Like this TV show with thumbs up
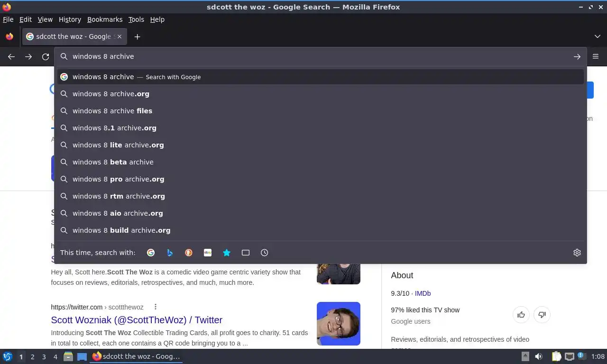 click(521, 315)
